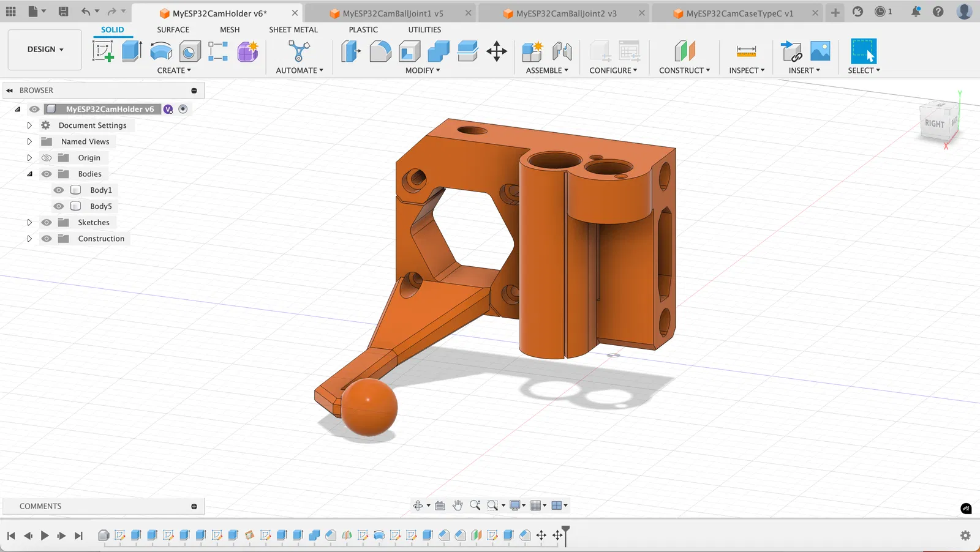Image resolution: width=980 pixels, height=552 pixels.
Task: Expand the Document Settings node
Action: tap(29, 125)
